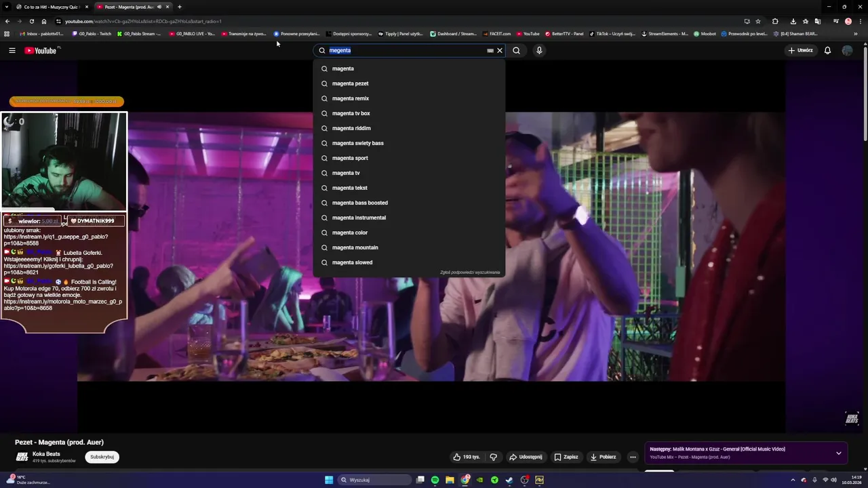The width and height of the screenshot is (868, 488).
Task: Mute the Pezet tab audio icon
Action: click(x=159, y=7)
